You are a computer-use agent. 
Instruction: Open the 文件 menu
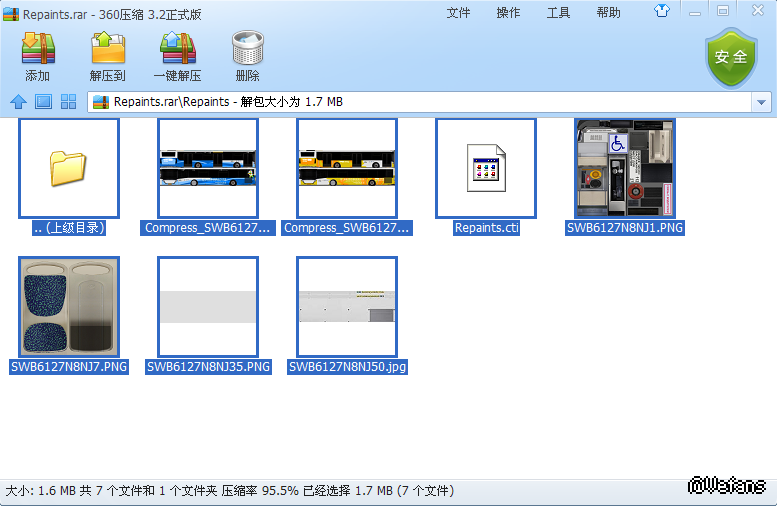click(458, 12)
